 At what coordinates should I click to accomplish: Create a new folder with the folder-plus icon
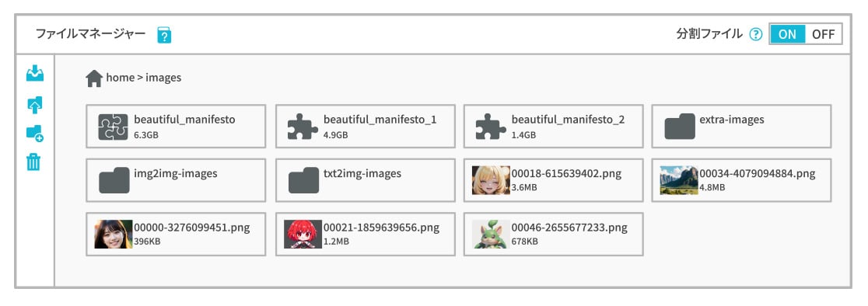click(35, 133)
